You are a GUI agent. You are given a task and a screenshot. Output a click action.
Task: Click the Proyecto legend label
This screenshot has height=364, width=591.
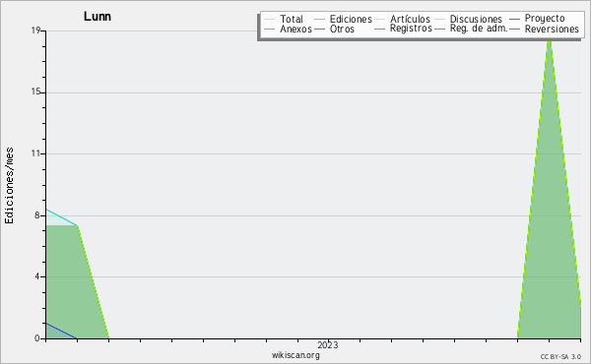tap(545, 19)
